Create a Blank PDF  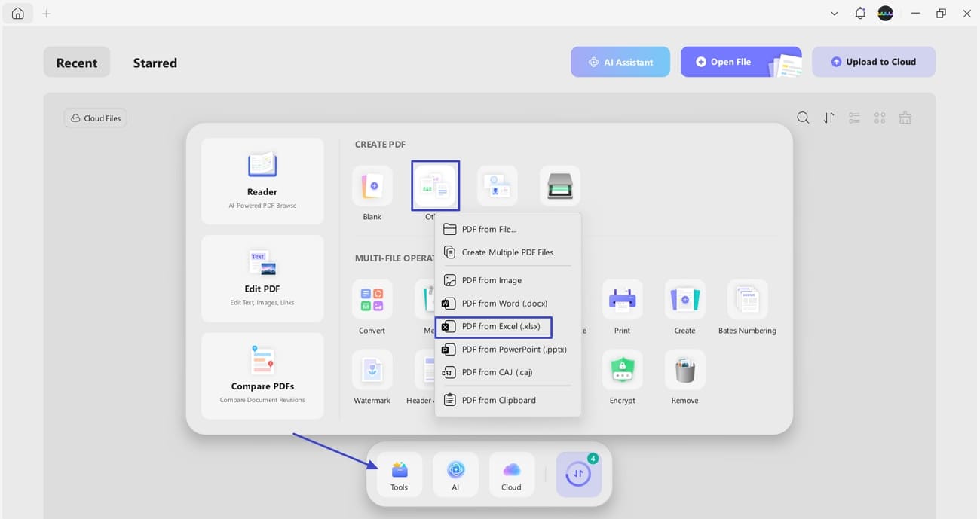pos(372,186)
